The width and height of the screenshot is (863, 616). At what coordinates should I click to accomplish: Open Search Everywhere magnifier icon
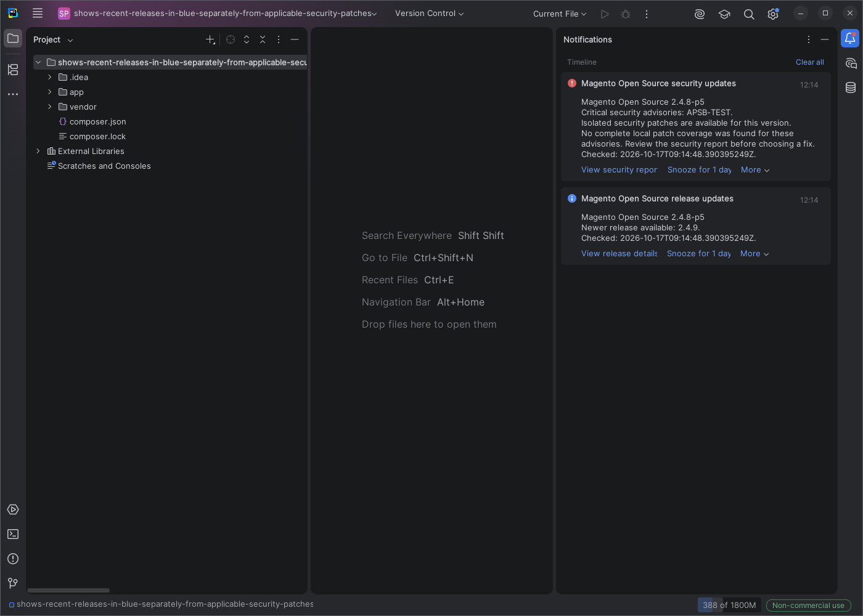coord(749,14)
